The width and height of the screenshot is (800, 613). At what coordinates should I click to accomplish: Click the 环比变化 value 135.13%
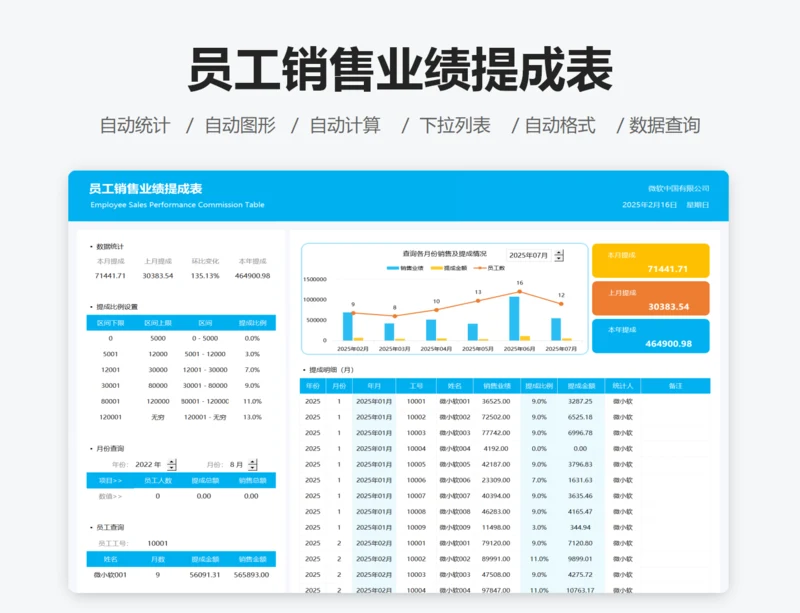(205, 276)
